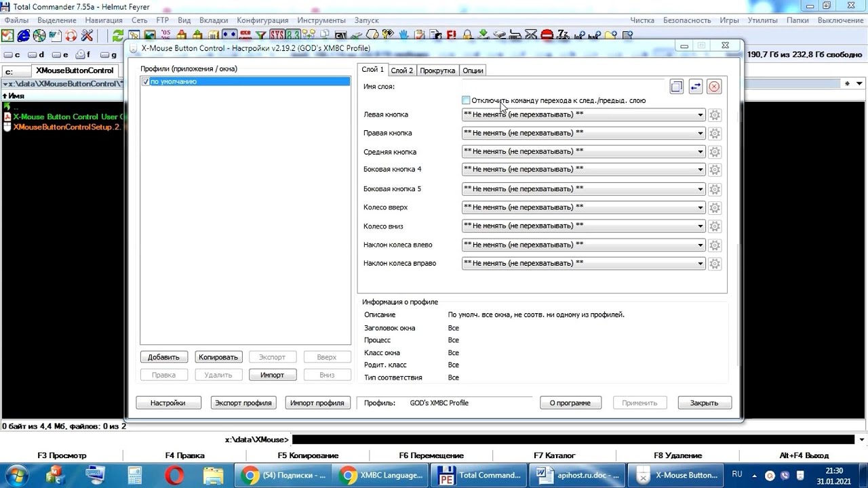Open gear settings for Боковая кнопка 4
This screenshot has height=488, width=868.
pyautogui.click(x=714, y=170)
